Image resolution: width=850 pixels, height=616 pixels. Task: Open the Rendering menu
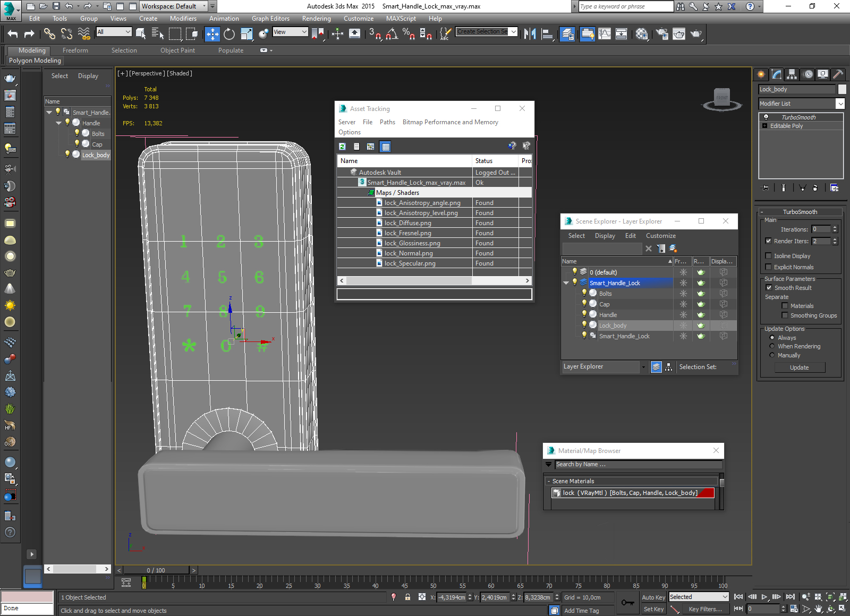316,19
